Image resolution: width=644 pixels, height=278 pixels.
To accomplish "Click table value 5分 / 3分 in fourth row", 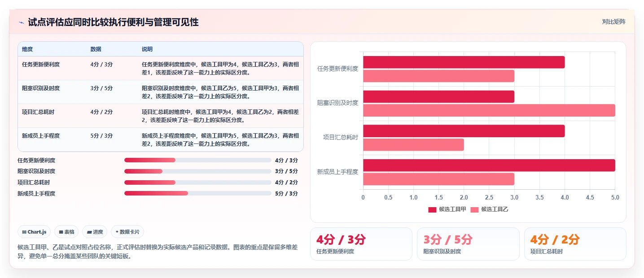I will [x=101, y=135].
